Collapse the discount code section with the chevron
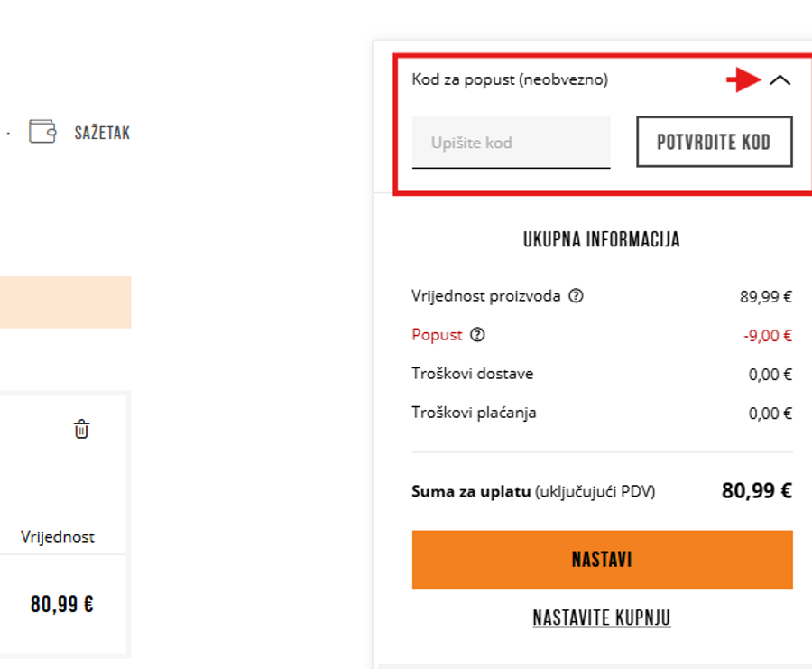 [780, 80]
